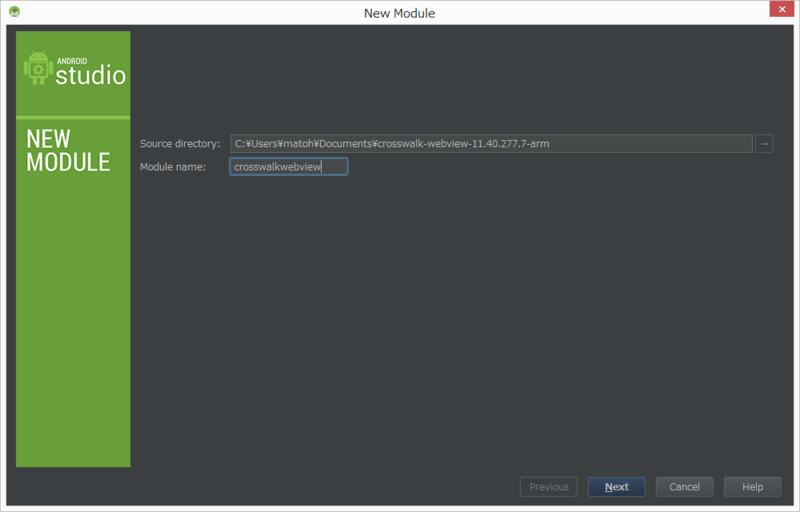
Task: Select the 'Module name:' label
Action: pos(173,167)
